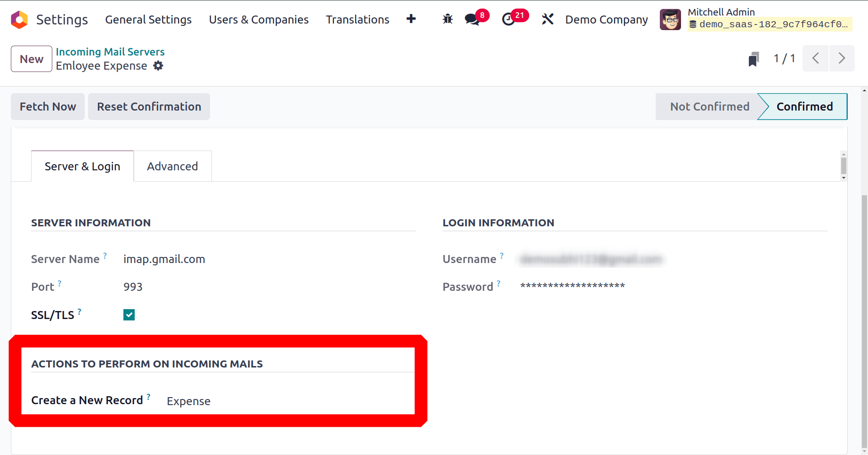
Task: Click the help mark next to SSL/TLS
Action: [x=79, y=311]
